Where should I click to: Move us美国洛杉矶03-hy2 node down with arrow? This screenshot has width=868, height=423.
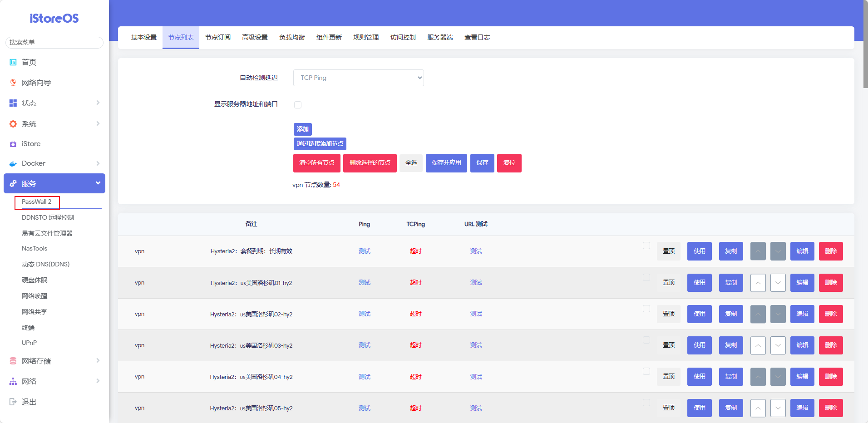pyautogui.click(x=778, y=345)
